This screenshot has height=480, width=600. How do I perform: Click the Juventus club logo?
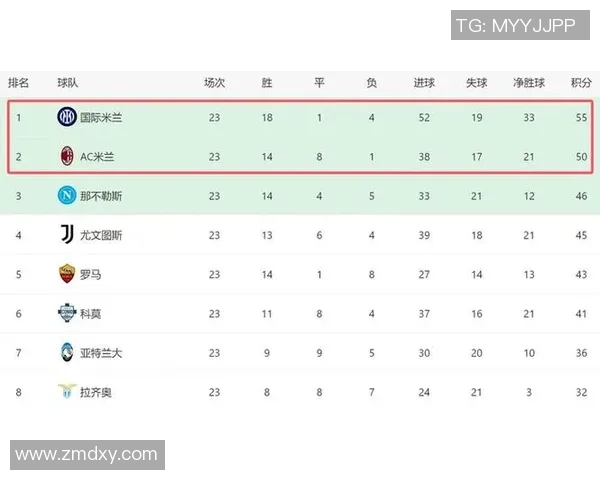click(67, 235)
